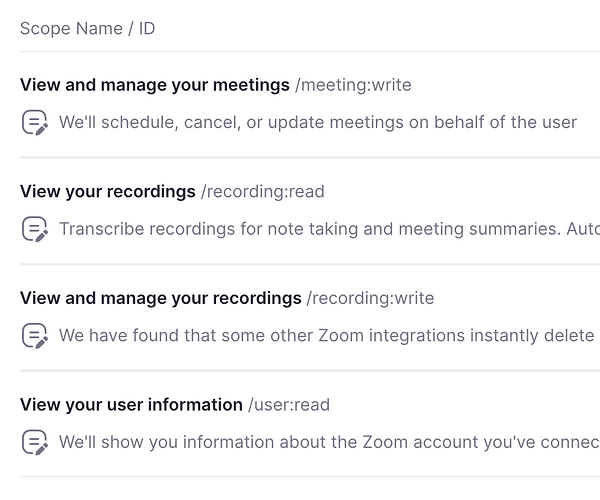
Task: Select the 'View your recordings' scope title
Action: (x=108, y=191)
